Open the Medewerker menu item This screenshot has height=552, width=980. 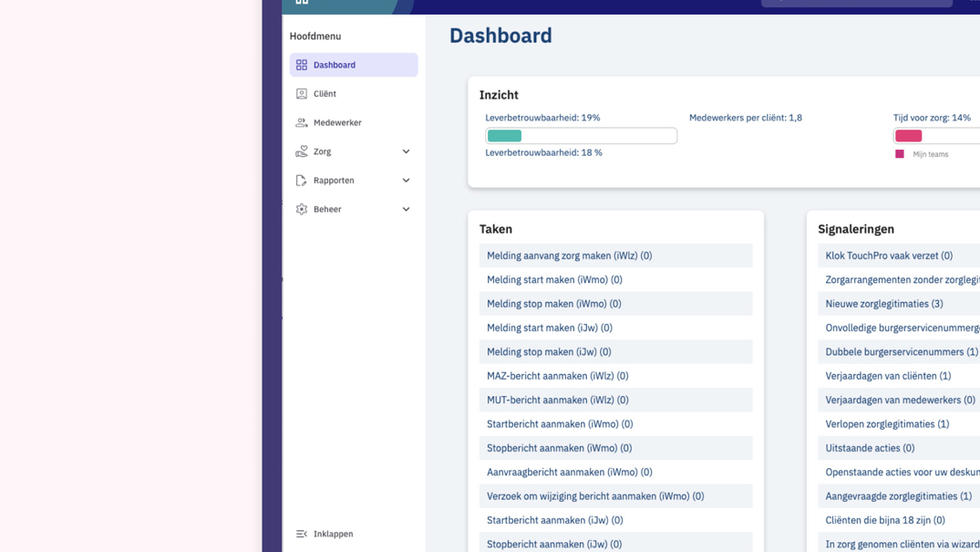(x=353, y=122)
